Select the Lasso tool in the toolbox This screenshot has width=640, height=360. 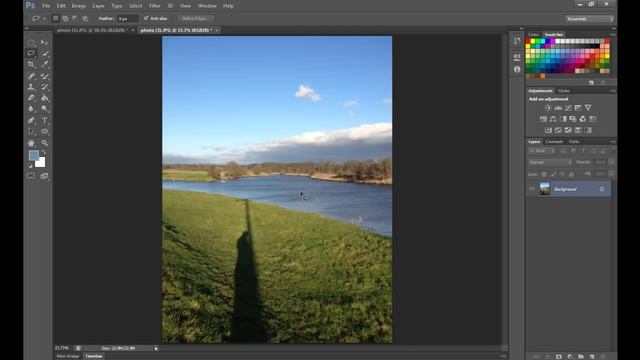31,53
